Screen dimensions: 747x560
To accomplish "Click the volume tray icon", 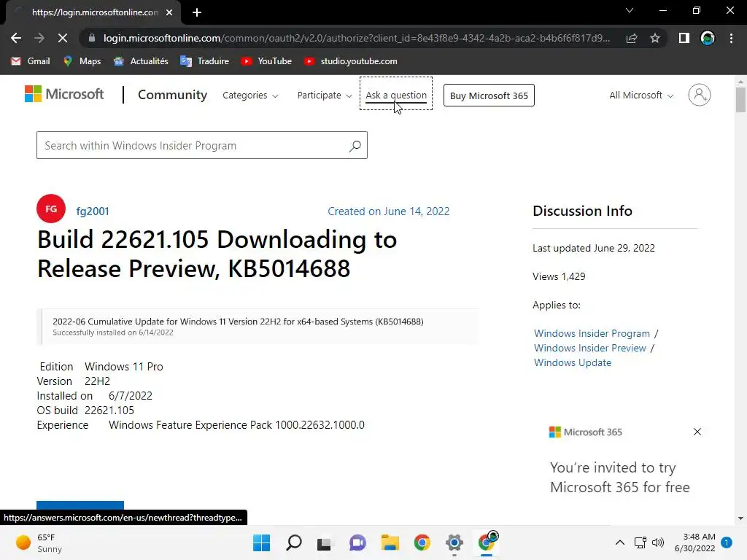I will tap(658, 542).
